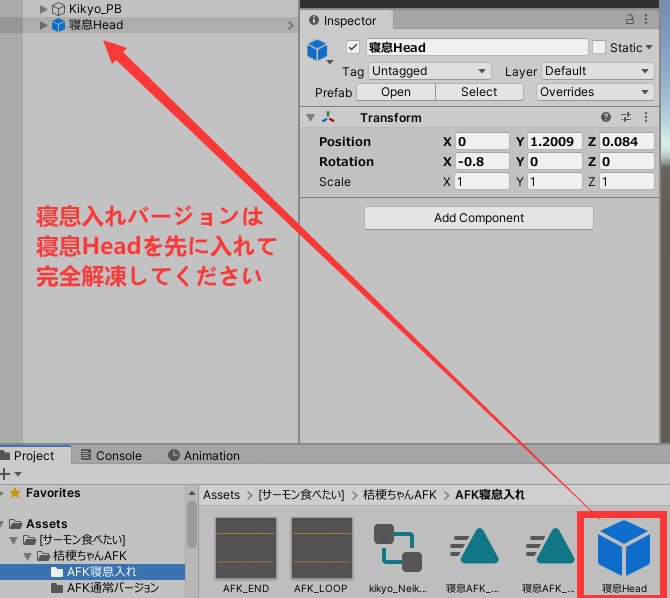Image resolution: width=670 pixels, height=598 pixels.
Task: Open the Transform component context menu
Action: [x=646, y=117]
